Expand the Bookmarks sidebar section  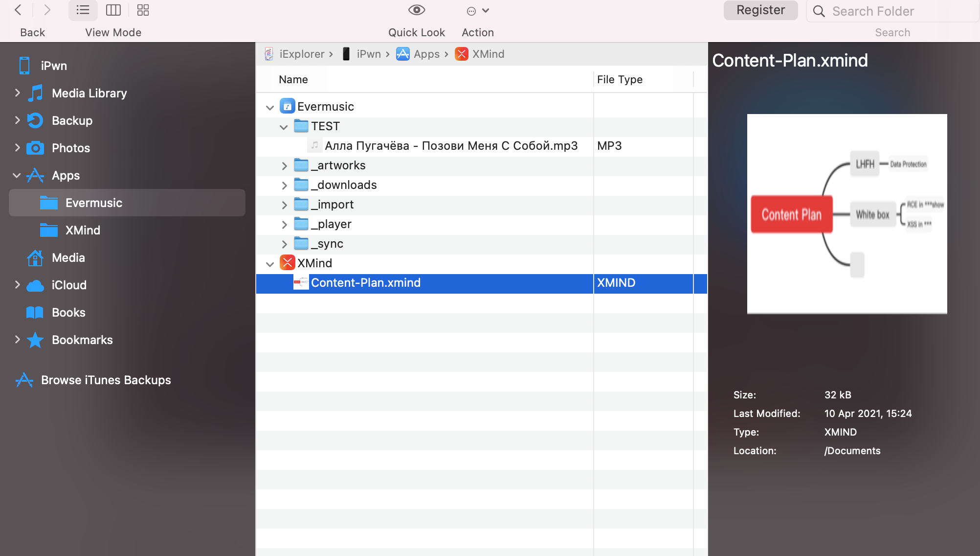click(x=18, y=339)
